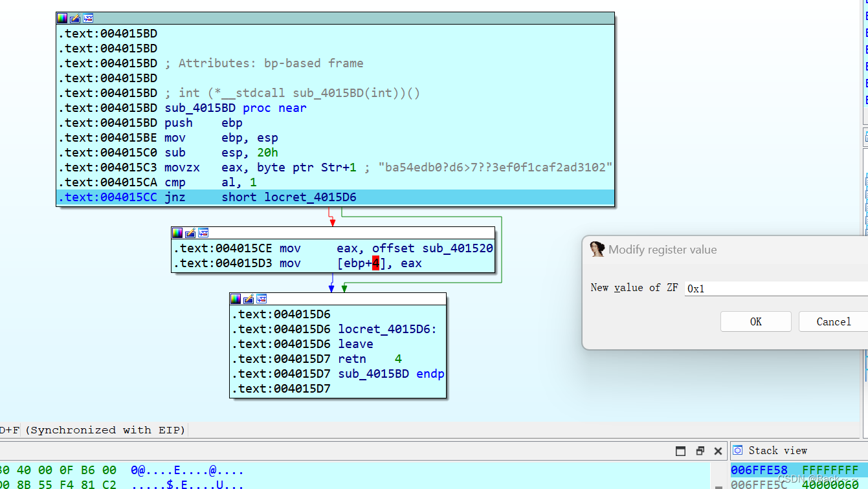Set node color on the 004015CE block
Viewport: 868px width, 489px height.
[x=177, y=233]
